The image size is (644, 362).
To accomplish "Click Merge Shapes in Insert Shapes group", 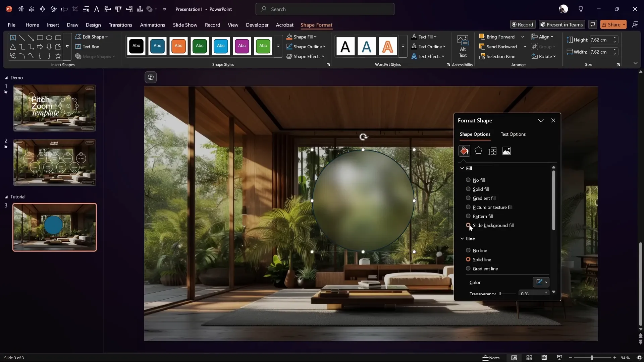I will click(95, 56).
